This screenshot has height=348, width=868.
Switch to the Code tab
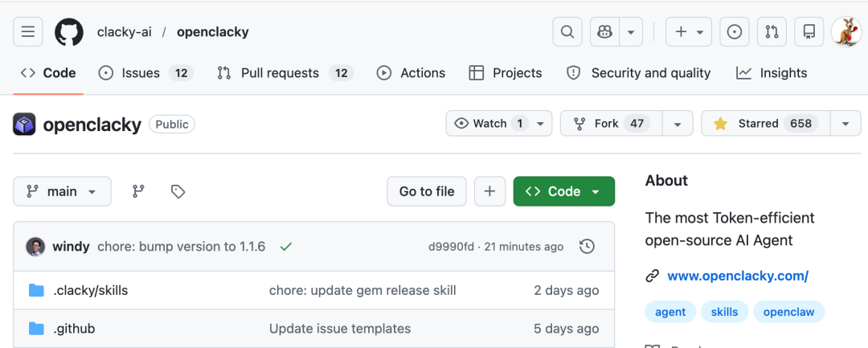(48, 73)
